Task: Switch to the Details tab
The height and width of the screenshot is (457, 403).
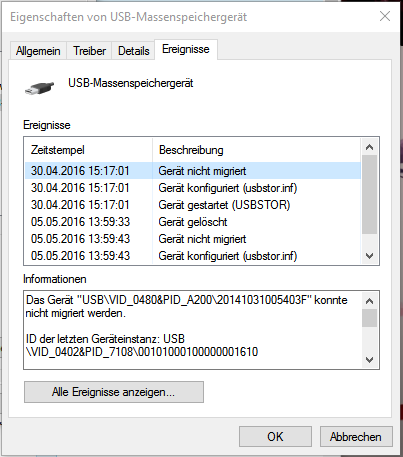Action: point(134,51)
